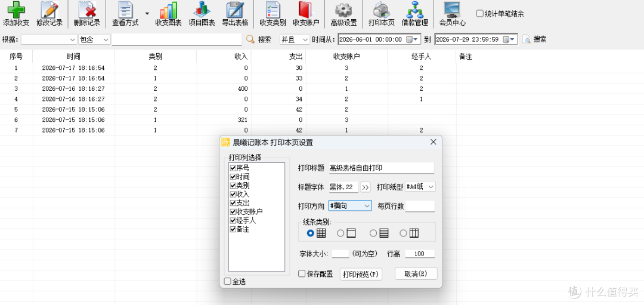
Task: Uncheck 备注 in print column list
Action: [233, 229]
